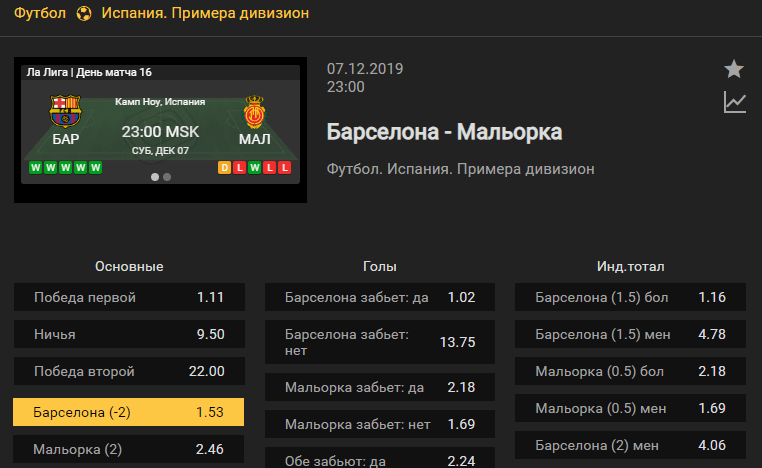Screen dimensions: 762x468
Task: Open Испания. Примера дивизион breadcrumb link
Action: (x=205, y=13)
